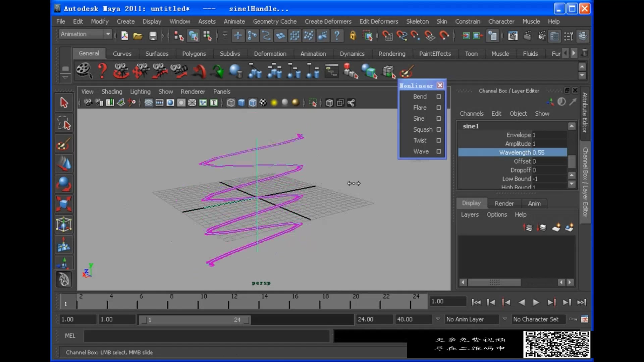Open the Sine options box
This screenshot has height=362, width=644.
pyautogui.click(x=438, y=119)
